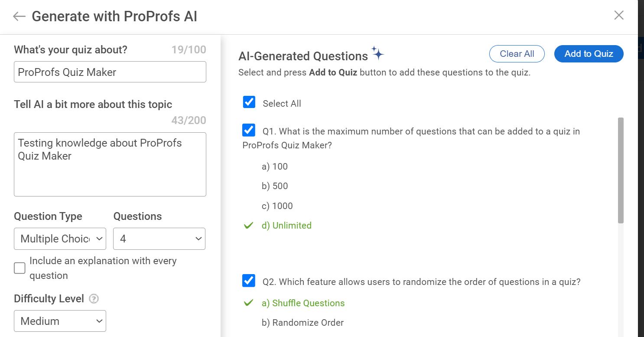Select answer option b) Randomize Order
This screenshot has height=337, width=644.
302,323
